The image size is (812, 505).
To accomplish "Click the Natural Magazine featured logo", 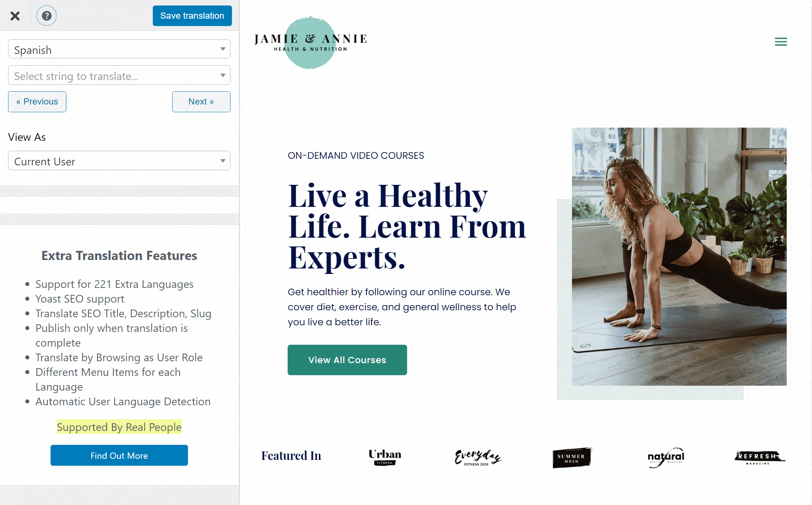I will (665, 455).
